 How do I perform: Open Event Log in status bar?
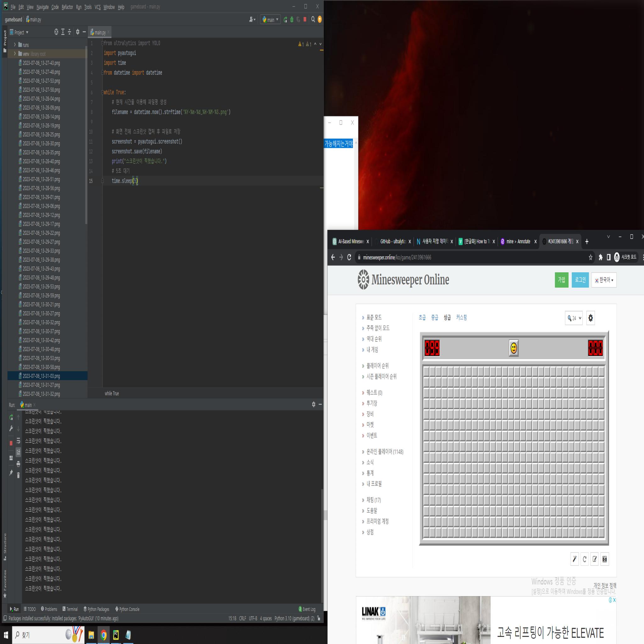click(307, 609)
